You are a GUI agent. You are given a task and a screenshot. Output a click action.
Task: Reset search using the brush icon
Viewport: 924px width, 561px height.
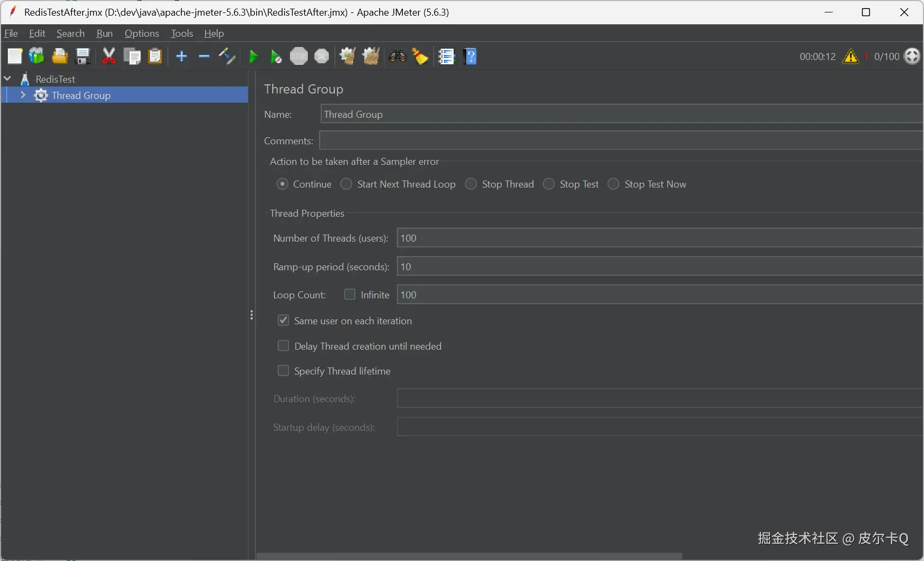point(420,56)
